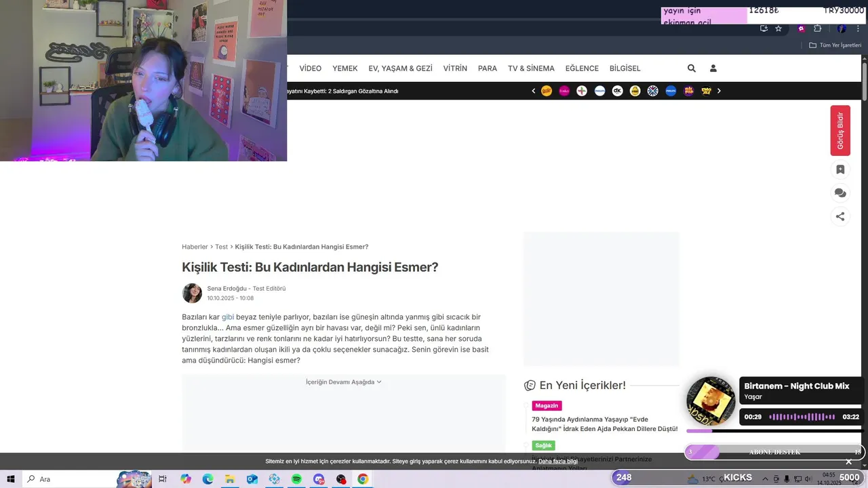
Task: Click Daha fazla bilgi cookie link
Action: pyautogui.click(x=558, y=462)
